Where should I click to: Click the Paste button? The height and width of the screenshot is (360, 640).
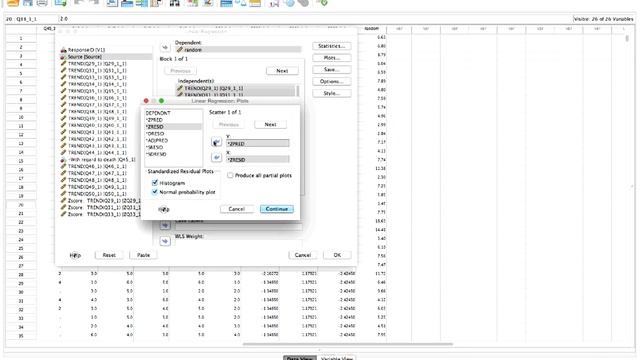(143, 255)
